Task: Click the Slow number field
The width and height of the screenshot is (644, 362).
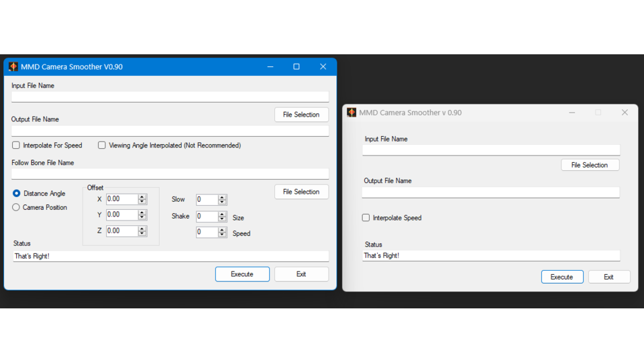Action: tap(207, 200)
